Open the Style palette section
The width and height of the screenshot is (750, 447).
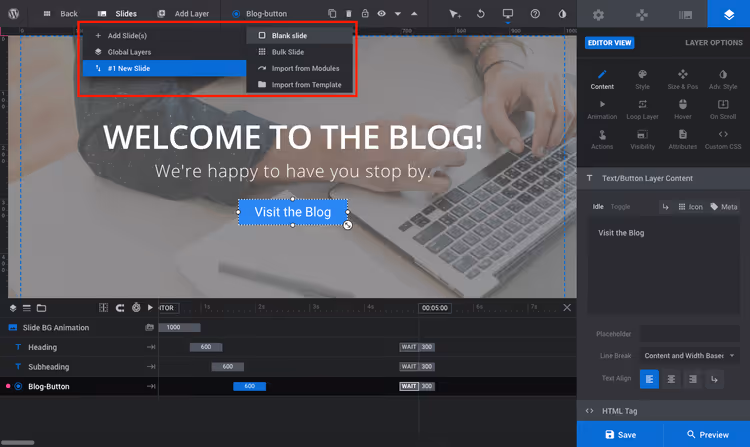click(x=642, y=79)
